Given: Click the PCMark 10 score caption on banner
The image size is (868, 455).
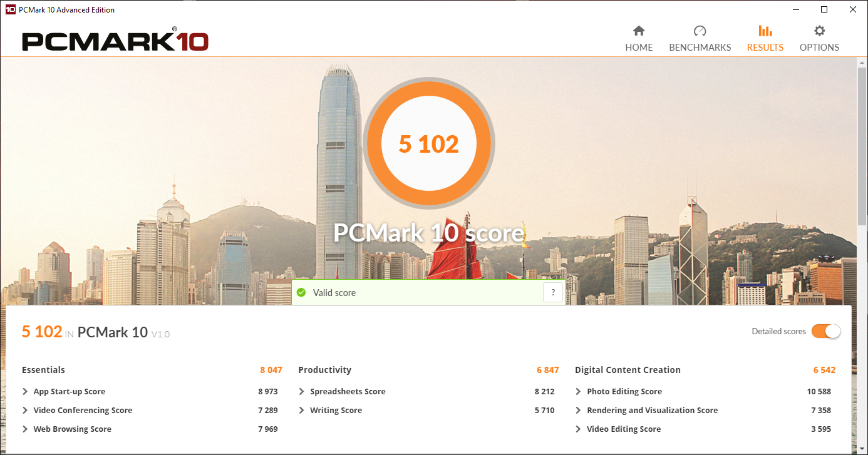Looking at the screenshot, I should pos(428,233).
